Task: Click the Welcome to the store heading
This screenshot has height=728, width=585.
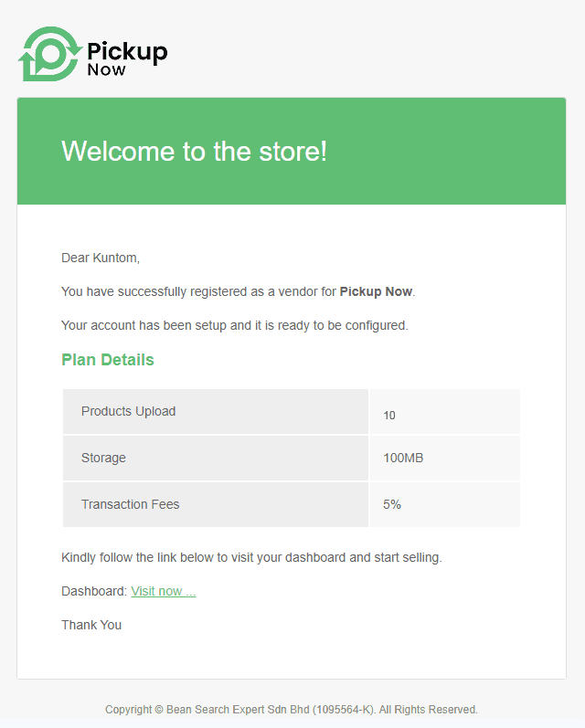Action: coord(194,151)
